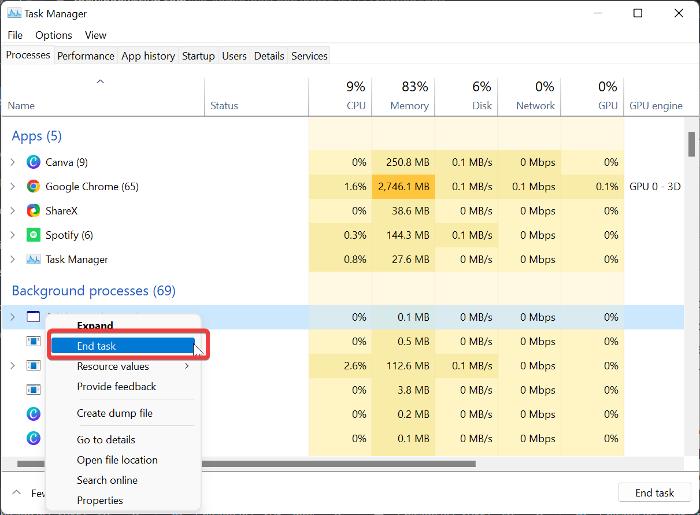Open the Startup tab
700x515 pixels.
click(x=198, y=56)
